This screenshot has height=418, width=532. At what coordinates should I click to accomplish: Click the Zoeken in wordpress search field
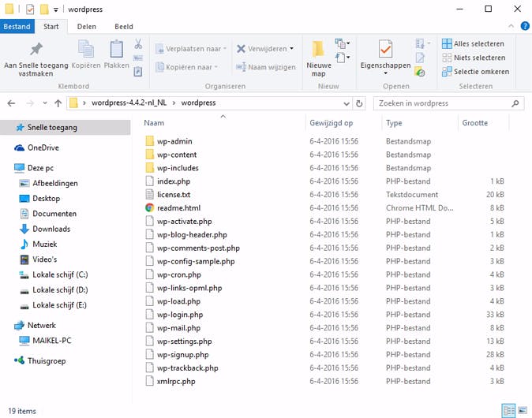point(448,103)
